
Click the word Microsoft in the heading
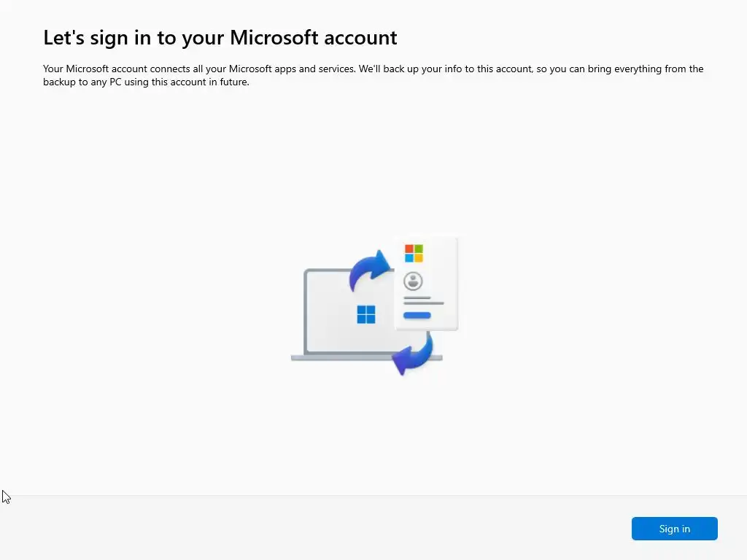(x=274, y=37)
